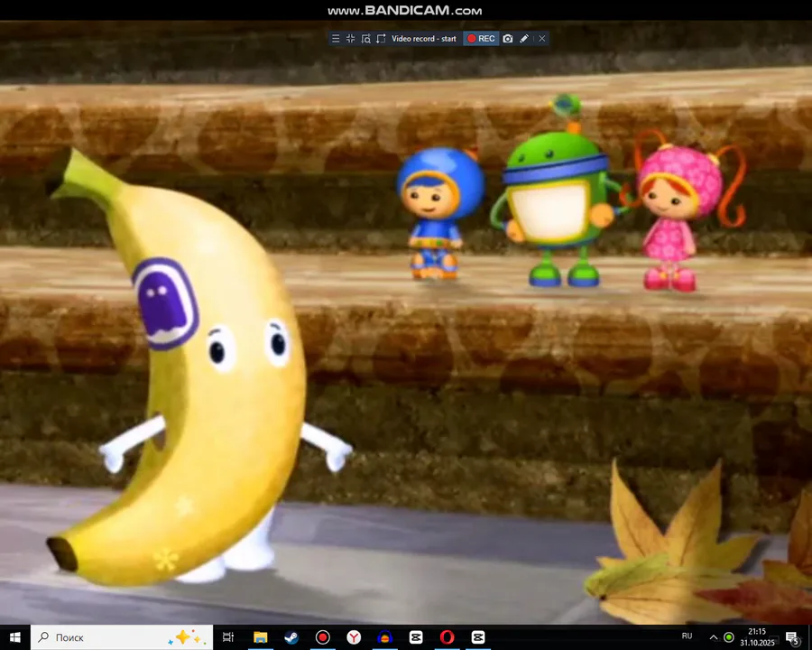Click the 'Video record - start' label
The image size is (812, 650).
pyautogui.click(x=424, y=39)
